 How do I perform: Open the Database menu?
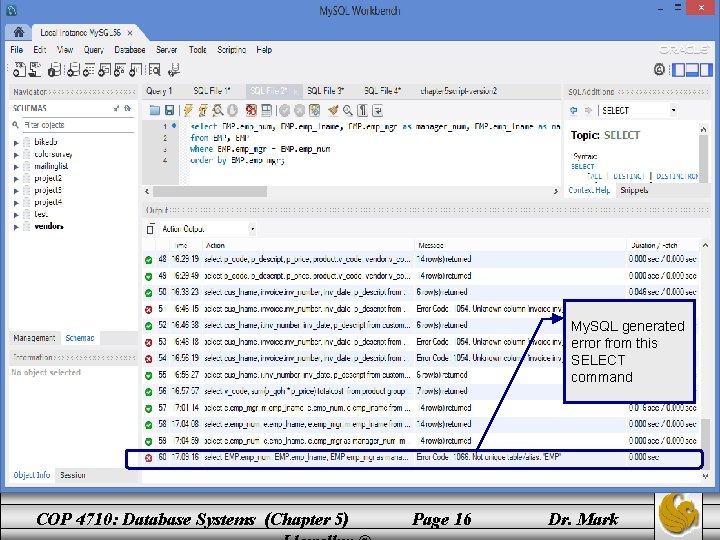click(x=129, y=50)
